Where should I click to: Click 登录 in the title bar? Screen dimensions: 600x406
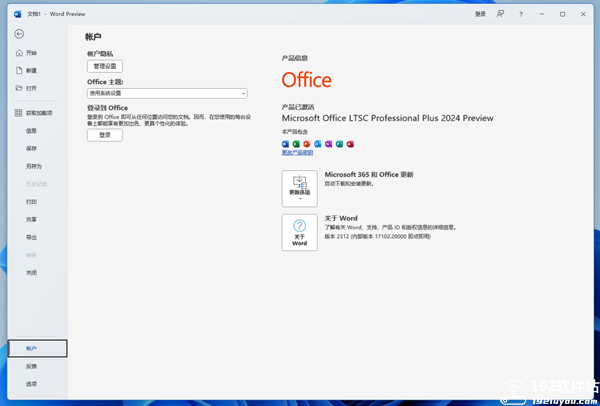(480, 14)
